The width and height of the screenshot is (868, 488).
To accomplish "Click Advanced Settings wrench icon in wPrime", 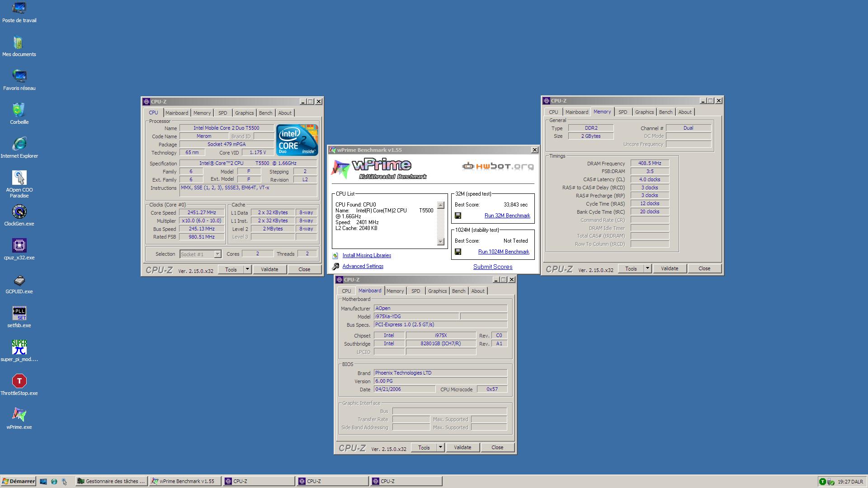I will [335, 267].
